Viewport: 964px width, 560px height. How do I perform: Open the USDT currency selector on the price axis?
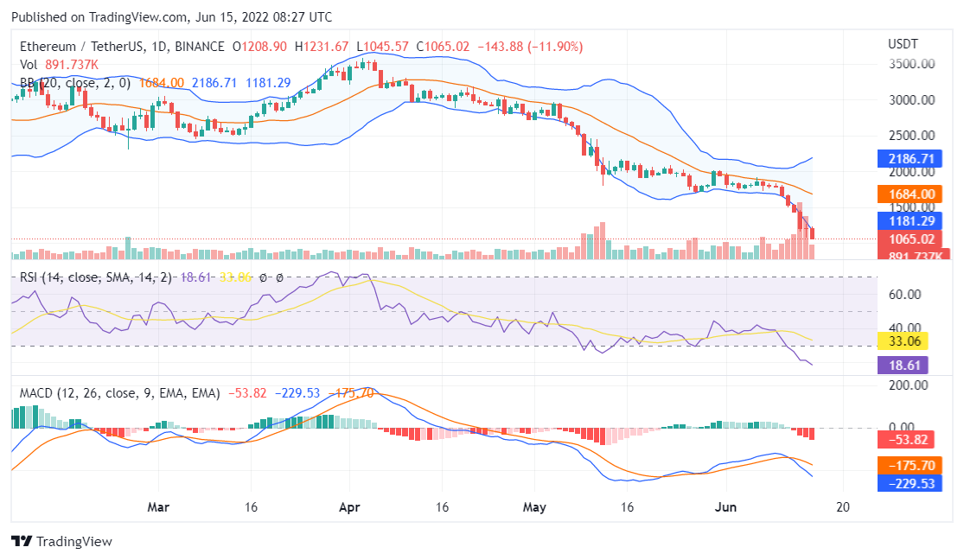tap(903, 43)
